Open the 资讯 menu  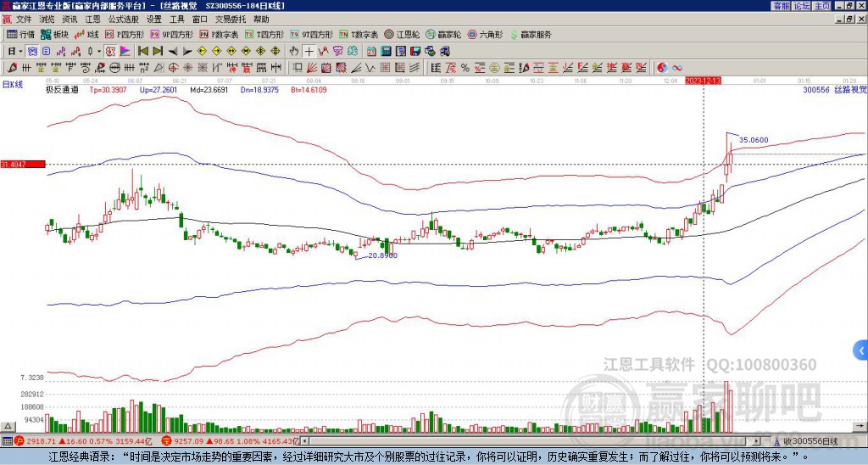(70, 20)
